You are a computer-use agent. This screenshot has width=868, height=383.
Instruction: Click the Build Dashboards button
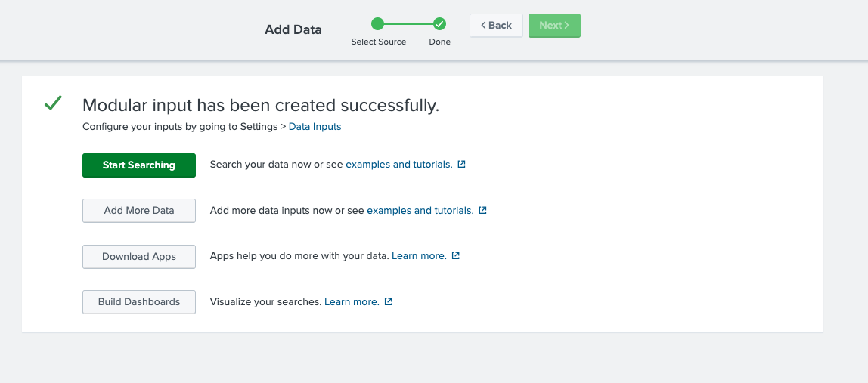click(139, 302)
